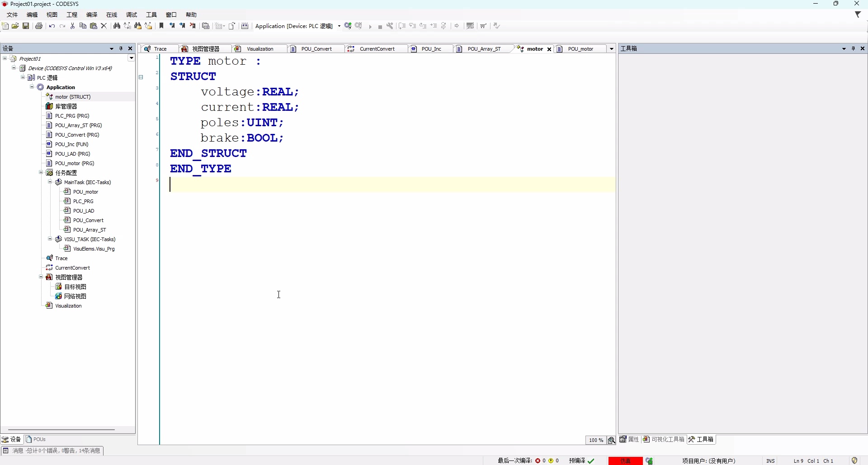868x465 pixels.
Task: Collapse the MainTask (IEC-Tasks) tree node
Action: click(x=50, y=182)
